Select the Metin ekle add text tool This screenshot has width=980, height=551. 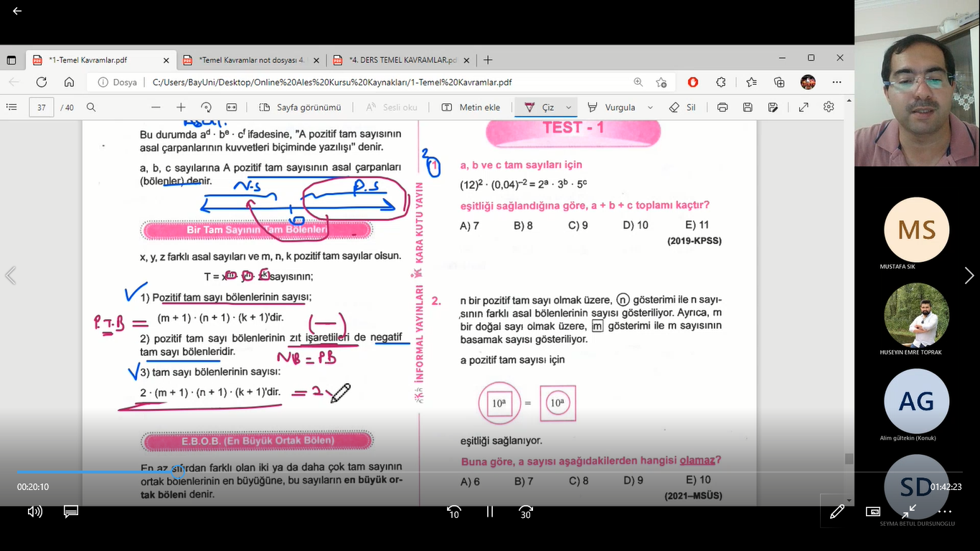pos(471,107)
